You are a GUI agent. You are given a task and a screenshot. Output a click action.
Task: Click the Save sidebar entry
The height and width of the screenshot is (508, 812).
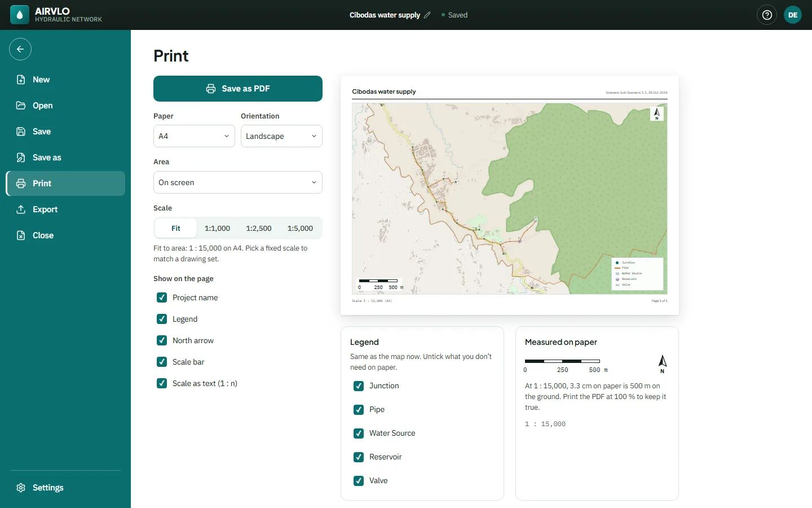[65, 132]
